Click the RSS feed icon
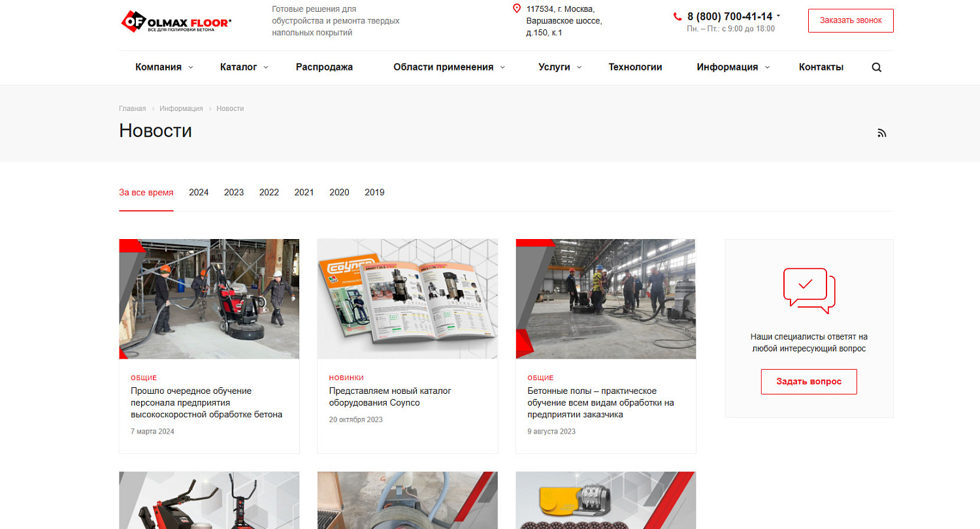 tap(882, 133)
